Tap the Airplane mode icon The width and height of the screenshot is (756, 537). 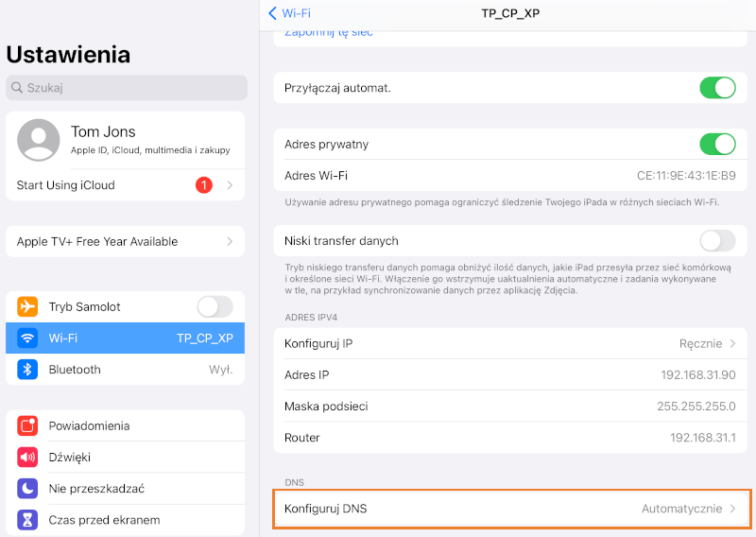click(x=28, y=307)
